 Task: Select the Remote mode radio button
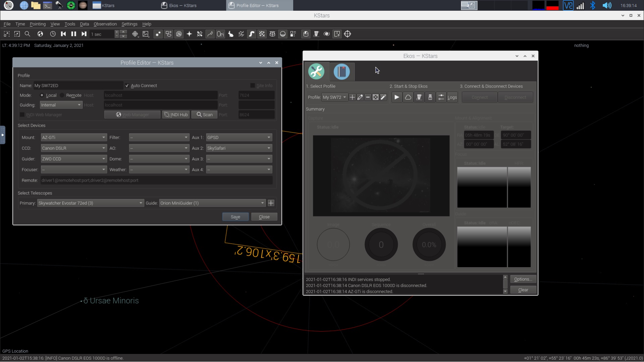point(62,95)
